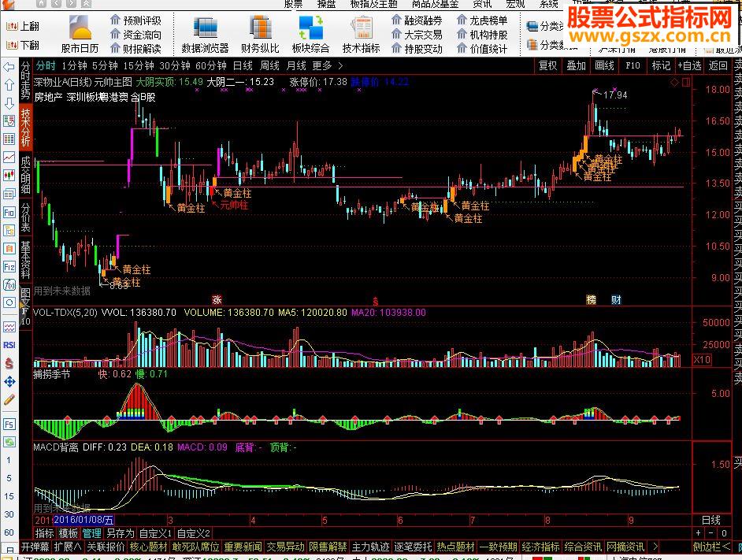Image resolution: width=742 pixels, height=560 pixels.
Task: Collapse the 侧边栏 sidebar toggle
Action: pos(712,547)
